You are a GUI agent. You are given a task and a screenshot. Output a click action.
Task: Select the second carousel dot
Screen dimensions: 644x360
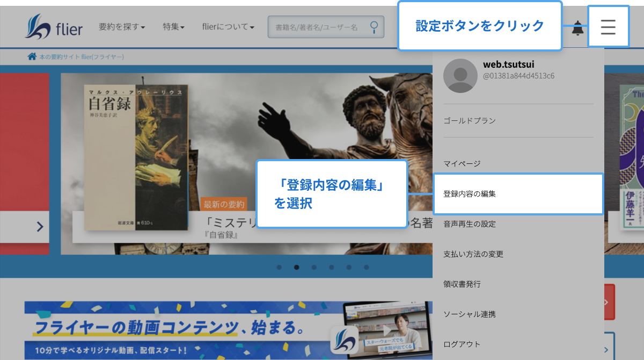pyautogui.click(x=296, y=267)
